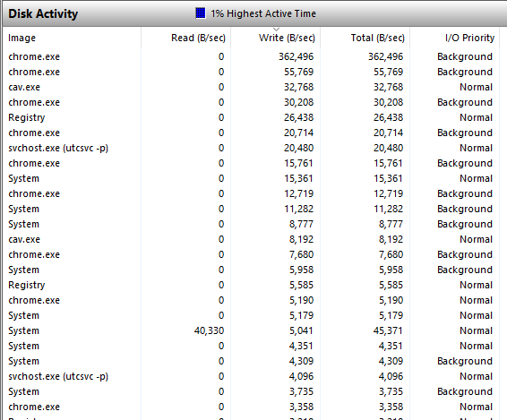Click the 40,330 read value for System

click(x=209, y=330)
